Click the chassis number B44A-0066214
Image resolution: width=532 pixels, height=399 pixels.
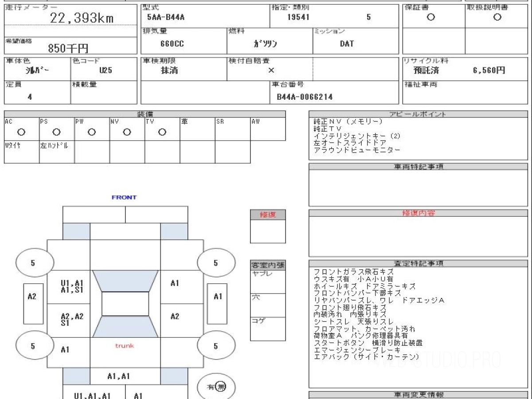[305, 97]
